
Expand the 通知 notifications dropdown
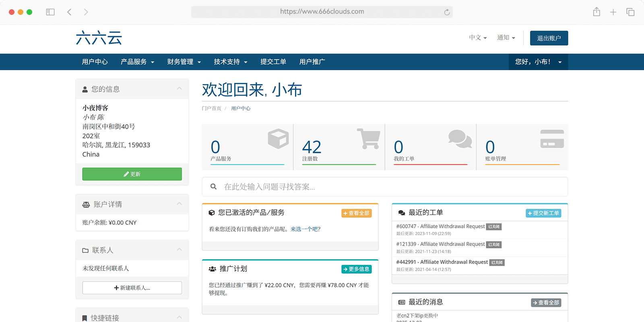[506, 37]
